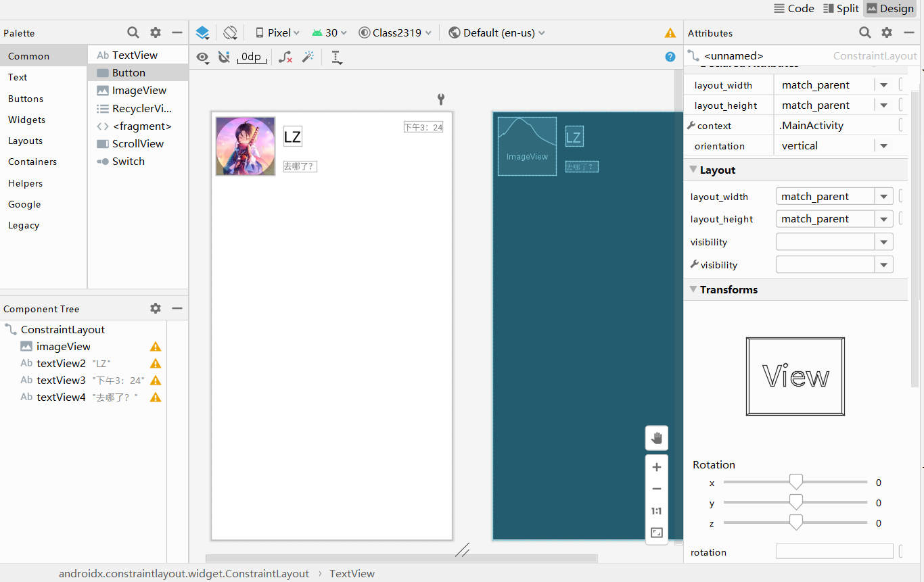Open Pixel device dropdown
Viewport: 924px width, 582px height.
click(x=277, y=32)
